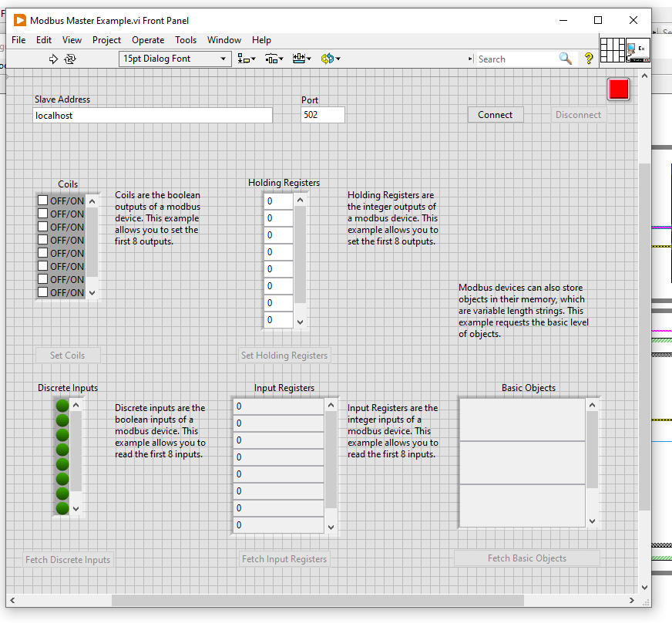Click the front panel scroll-left arrow
The image size is (672, 627).
click(12, 601)
